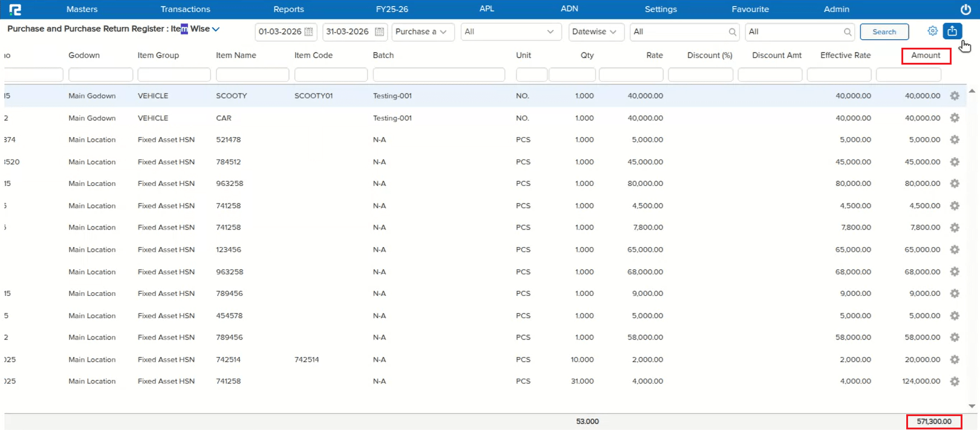Click the from-date field 01-03-2026
Viewport: 980px width, 430px height.
click(x=285, y=31)
